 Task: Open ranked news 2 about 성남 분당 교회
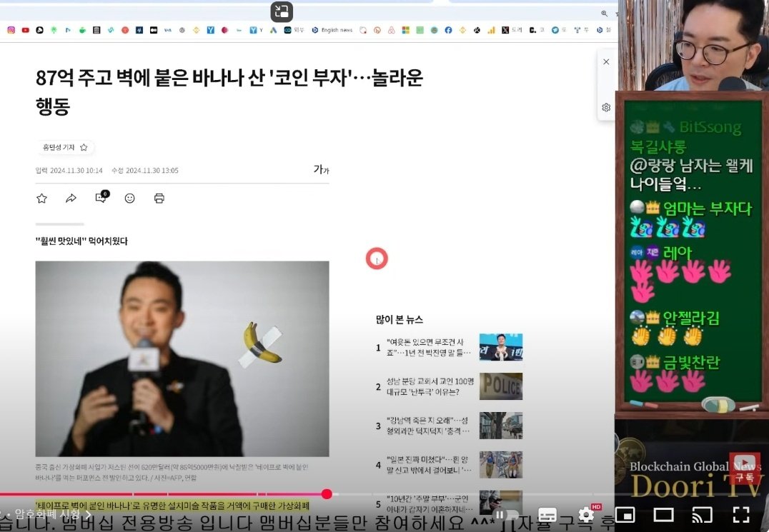pyautogui.click(x=430, y=386)
